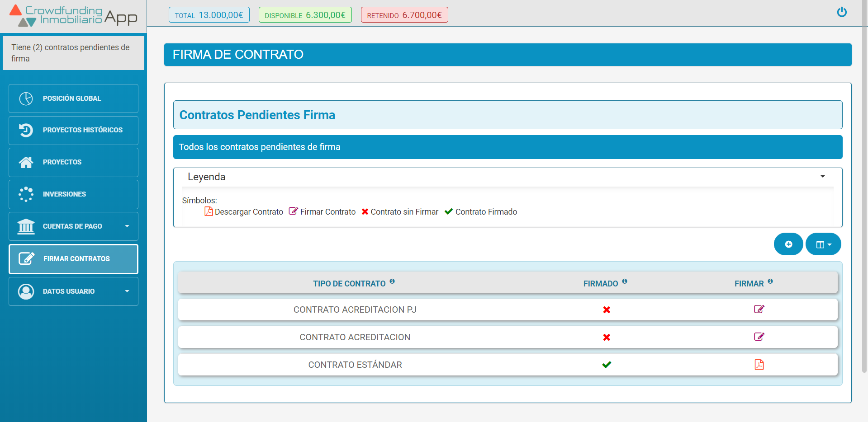Viewport: 868px width, 422px height.
Task: Open Cuentas de Pago menu item
Action: tap(73, 226)
